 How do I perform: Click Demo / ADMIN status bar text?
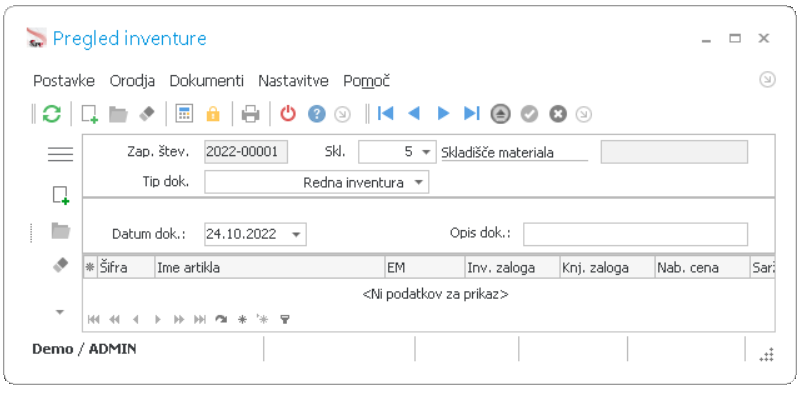tap(84, 349)
